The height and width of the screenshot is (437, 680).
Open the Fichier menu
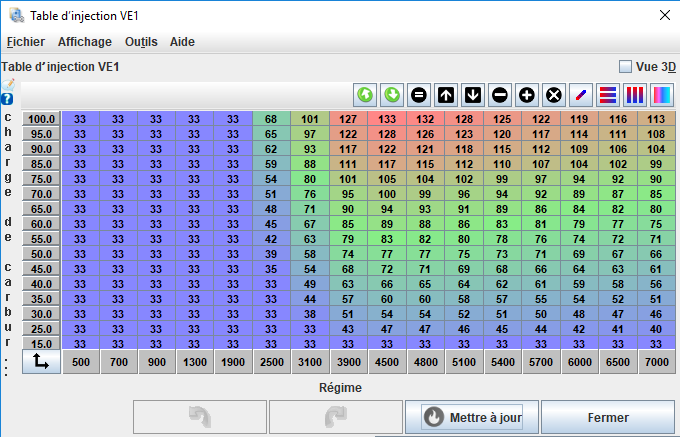[26, 42]
